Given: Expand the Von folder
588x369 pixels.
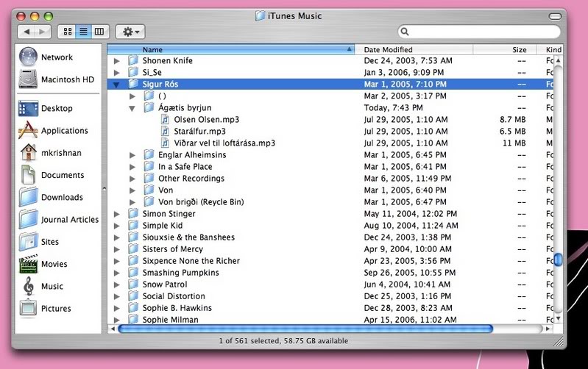Looking at the screenshot, I should pyautogui.click(x=132, y=190).
